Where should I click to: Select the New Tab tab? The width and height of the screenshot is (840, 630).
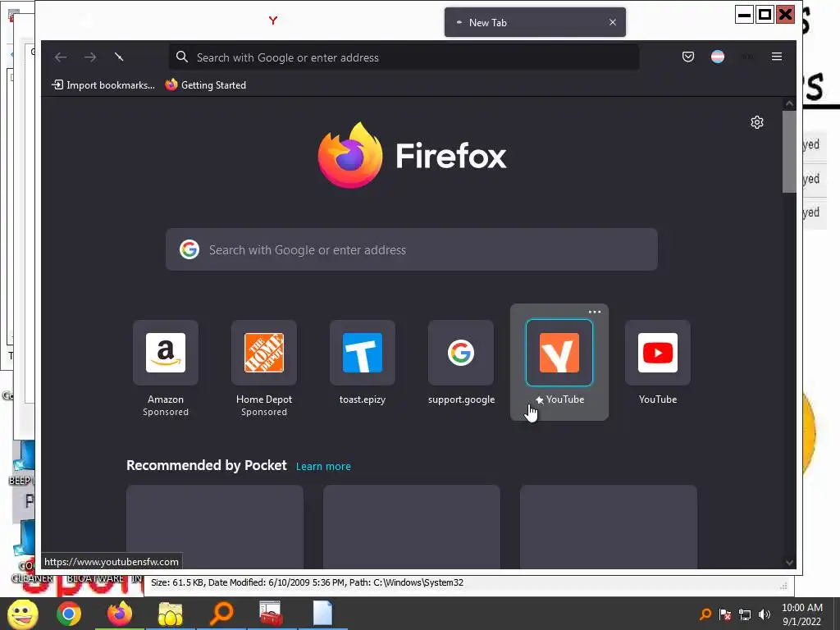tap(535, 22)
